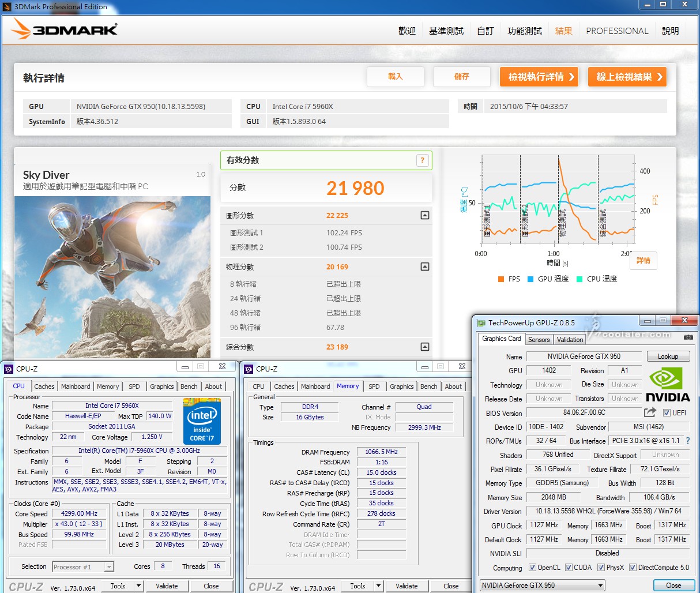This screenshot has height=593, width=700.
Task: Click Validate in left CPU-Z window
Action: coord(167,586)
